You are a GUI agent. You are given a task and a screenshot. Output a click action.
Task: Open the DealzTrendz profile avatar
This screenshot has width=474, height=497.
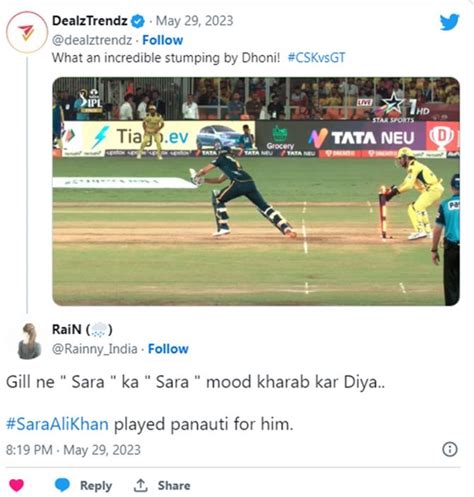tap(27, 32)
